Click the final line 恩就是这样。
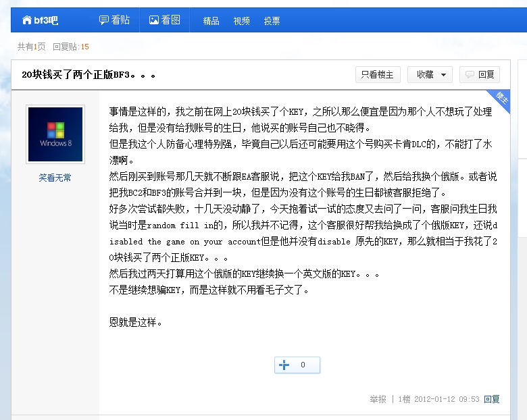Image resolution: width=527 pixels, height=420 pixels. point(136,323)
